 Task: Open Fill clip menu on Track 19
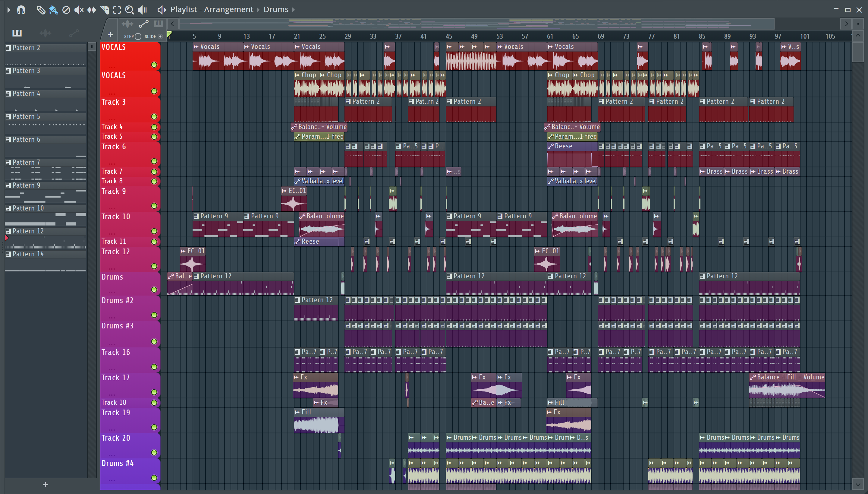pos(297,412)
